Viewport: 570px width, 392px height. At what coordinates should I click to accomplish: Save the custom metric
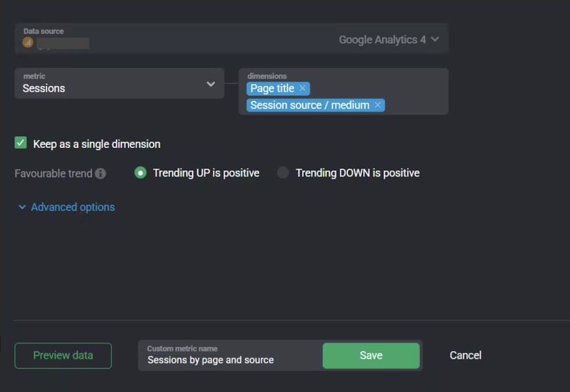coord(371,355)
